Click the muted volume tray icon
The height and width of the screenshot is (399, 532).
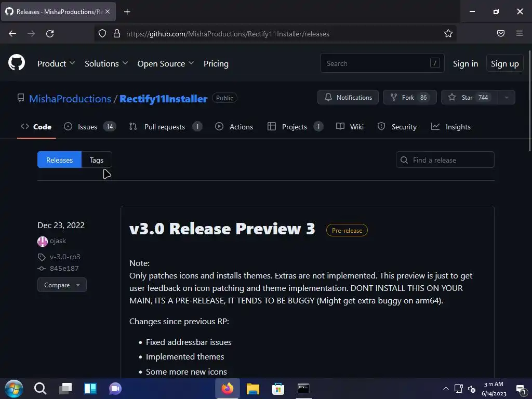(472, 389)
